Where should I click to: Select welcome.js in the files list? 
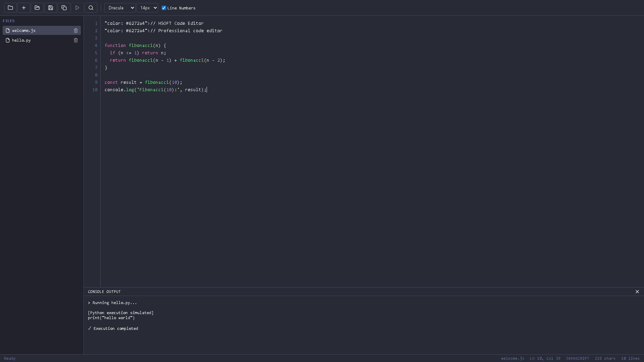[24, 31]
